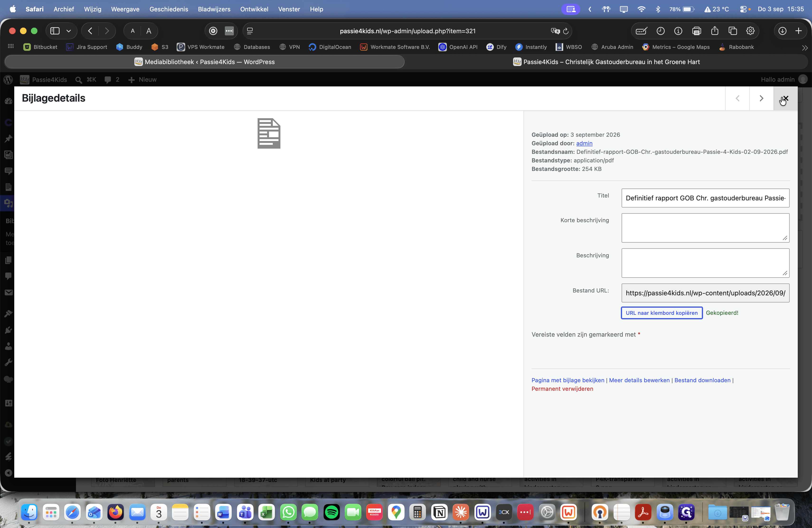Open a new tab with plus button

pos(799,31)
